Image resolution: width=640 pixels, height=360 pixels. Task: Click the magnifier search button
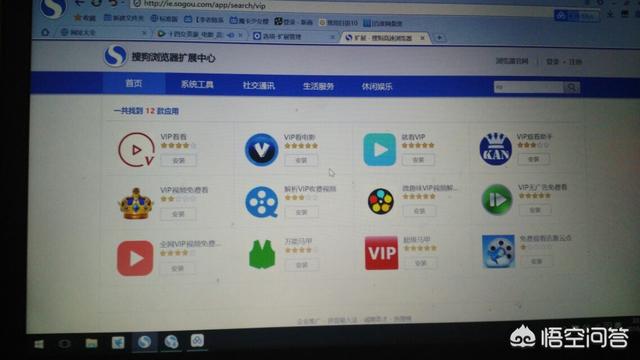[x=571, y=87]
